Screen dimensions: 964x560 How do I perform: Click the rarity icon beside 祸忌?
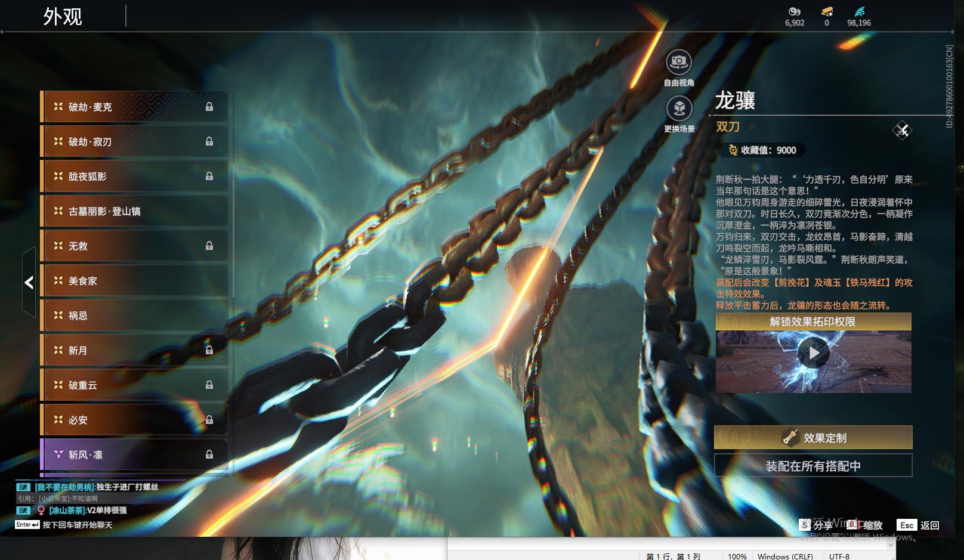pyautogui.click(x=58, y=315)
